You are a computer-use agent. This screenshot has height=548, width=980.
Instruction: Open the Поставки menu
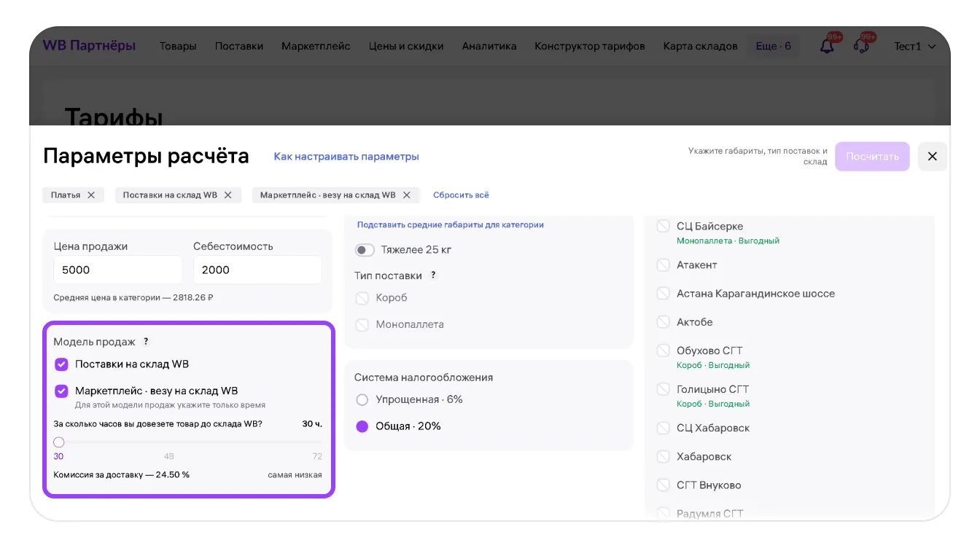click(239, 46)
